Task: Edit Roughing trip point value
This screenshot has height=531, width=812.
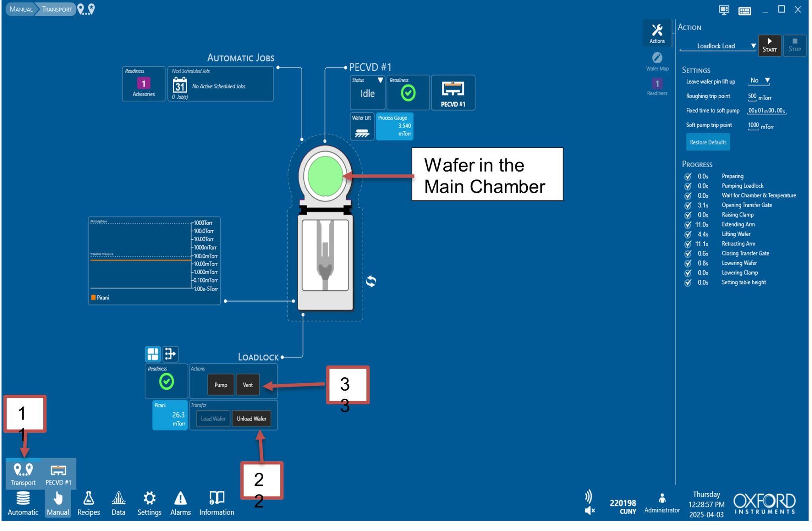Action: point(752,96)
